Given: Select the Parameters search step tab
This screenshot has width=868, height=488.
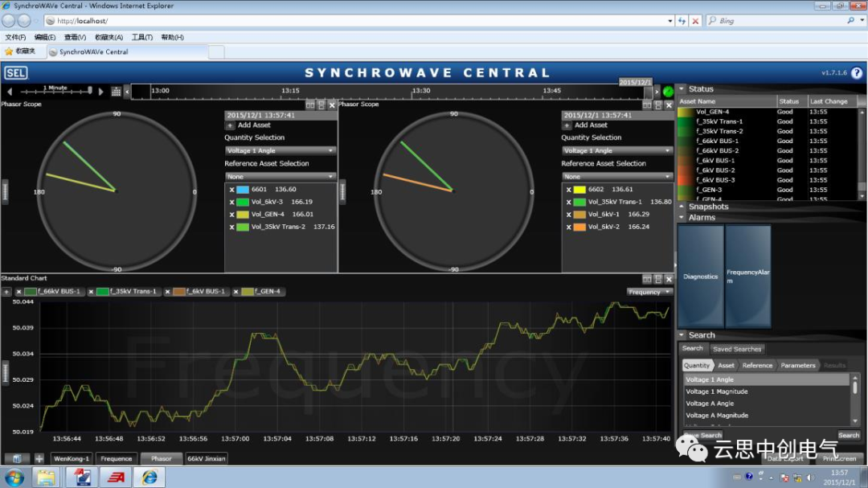Looking at the screenshot, I should click(798, 366).
